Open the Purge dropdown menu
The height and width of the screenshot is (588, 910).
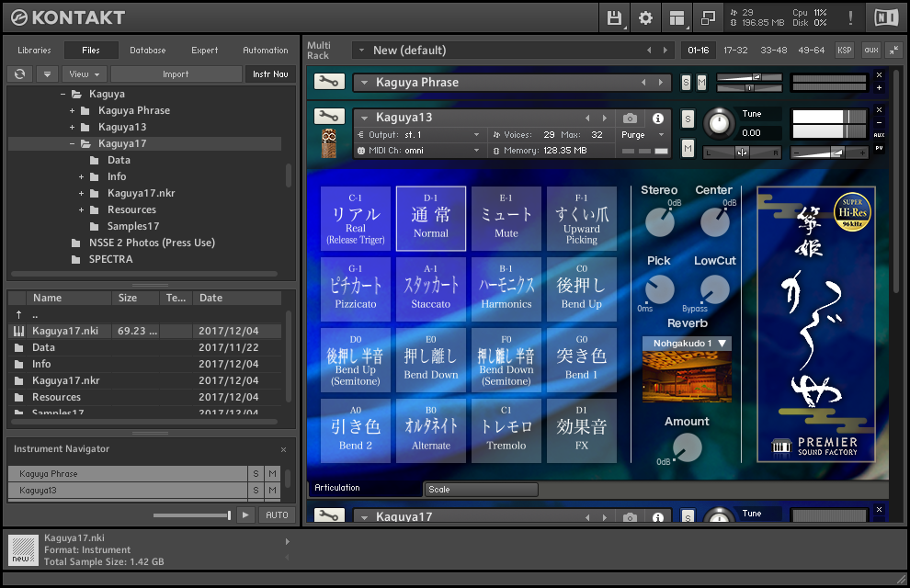[643, 134]
